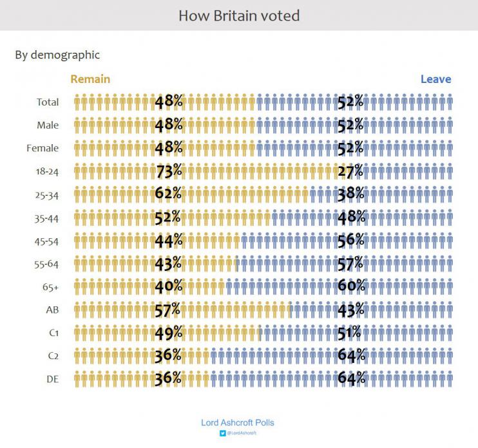Select the C1 row label
478x448 pixels.
pos(52,333)
